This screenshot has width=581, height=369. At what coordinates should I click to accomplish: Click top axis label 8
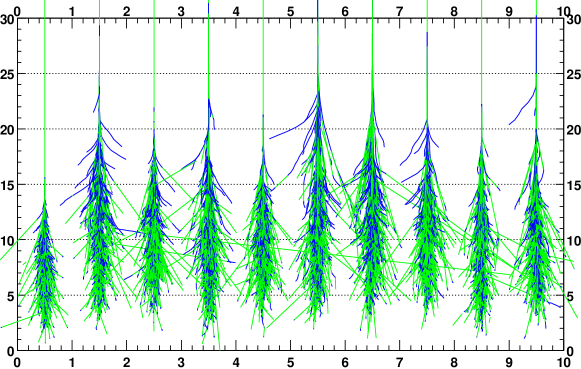pos(454,12)
